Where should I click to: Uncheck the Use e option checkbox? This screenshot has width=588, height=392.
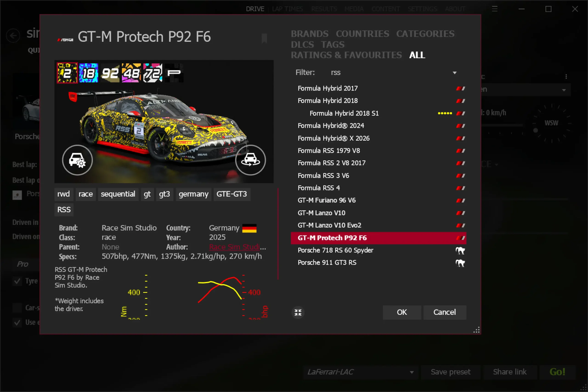17,323
